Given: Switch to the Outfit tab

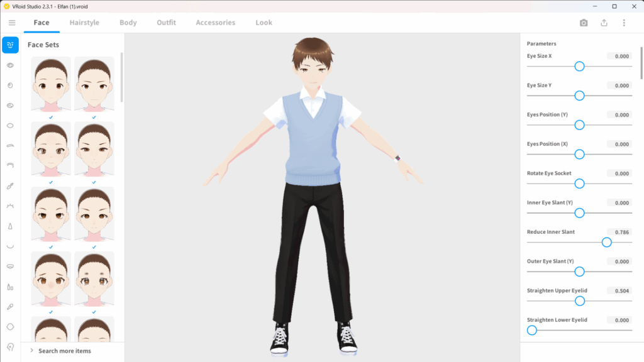Looking at the screenshot, I should coord(166,23).
